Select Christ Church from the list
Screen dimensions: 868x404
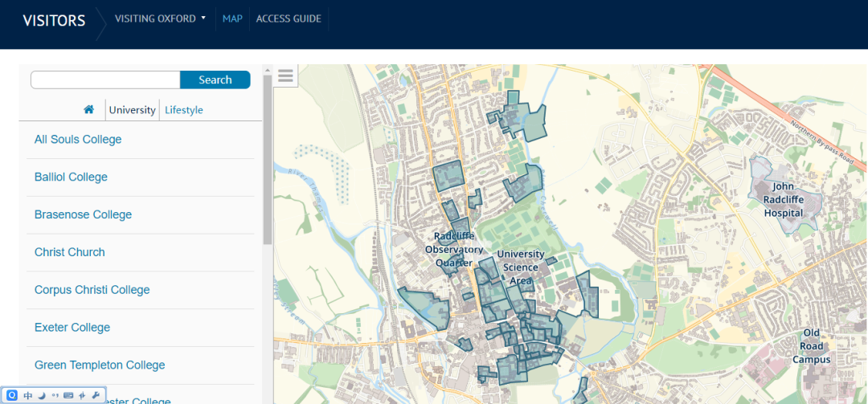click(x=69, y=252)
